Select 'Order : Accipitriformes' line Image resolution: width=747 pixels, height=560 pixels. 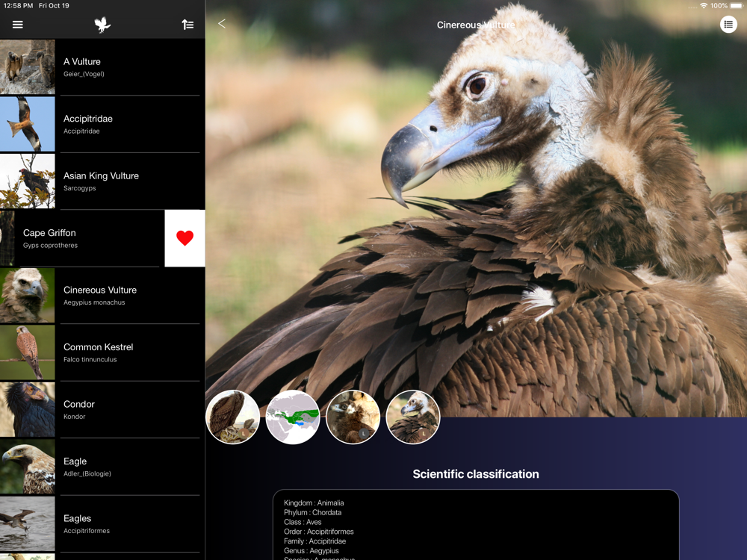[x=319, y=532]
